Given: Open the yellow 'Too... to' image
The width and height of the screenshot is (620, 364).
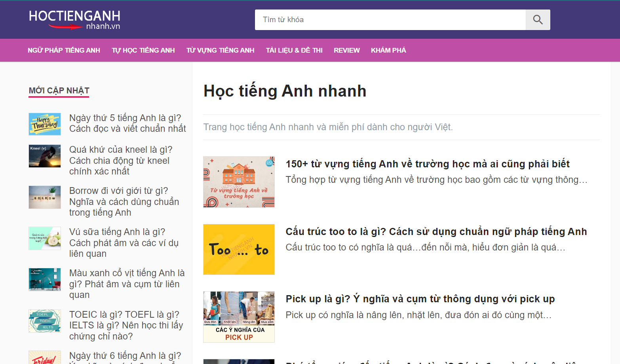Looking at the screenshot, I should [239, 249].
